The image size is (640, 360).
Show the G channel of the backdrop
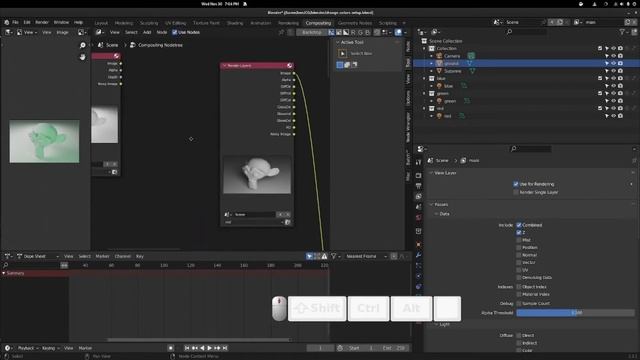coord(360,32)
